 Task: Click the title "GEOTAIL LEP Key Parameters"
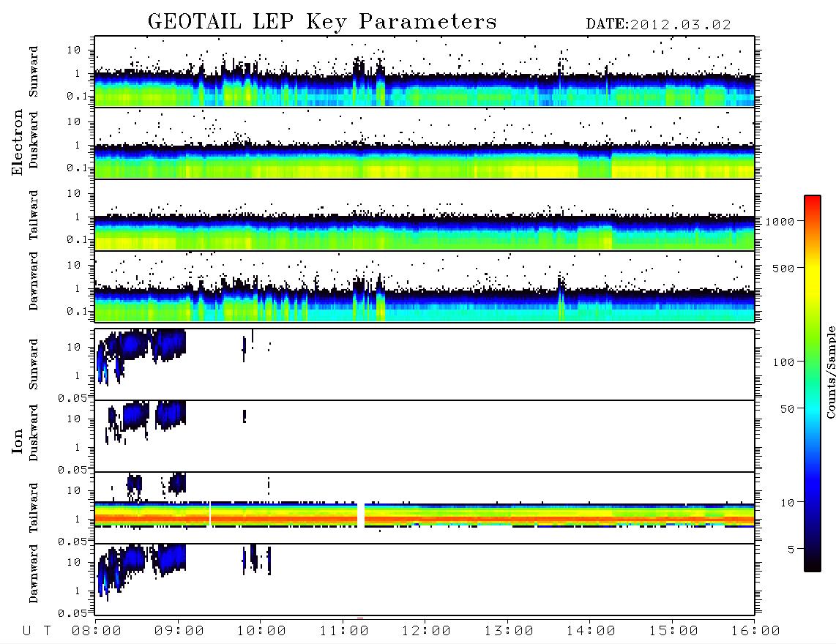(x=322, y=21)
